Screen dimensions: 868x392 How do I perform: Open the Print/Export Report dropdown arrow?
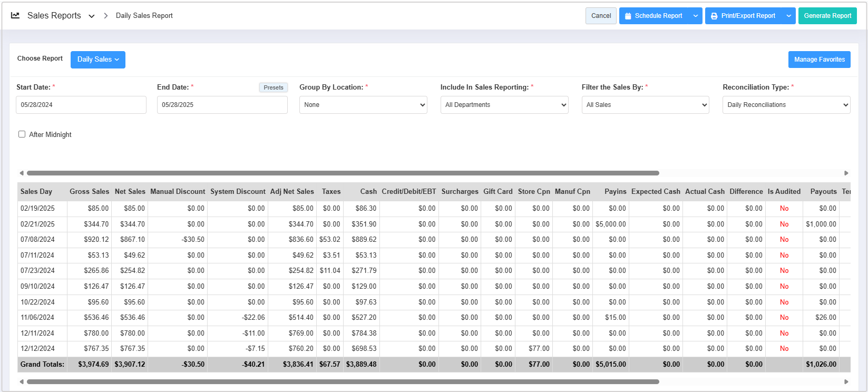(789, 16)
